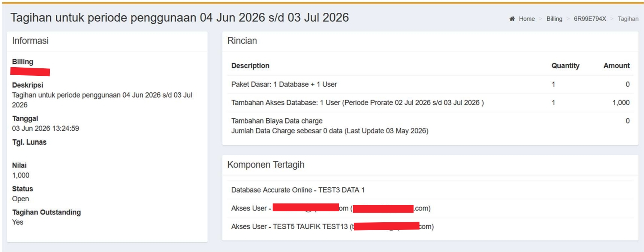Select the Tagihan breadcrumb item
This screenshot has width=644, height=252.
pyautogui.click(x=628, y=19)
